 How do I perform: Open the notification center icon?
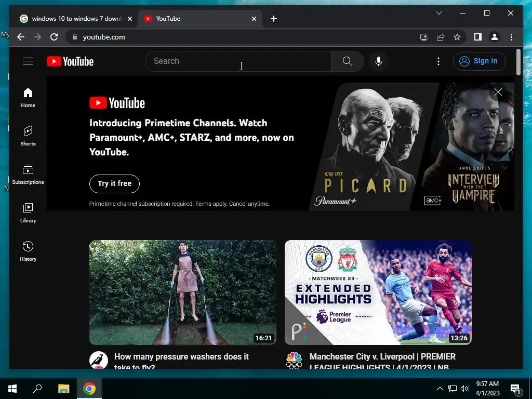pyautogui.click(x=515, y=389)
